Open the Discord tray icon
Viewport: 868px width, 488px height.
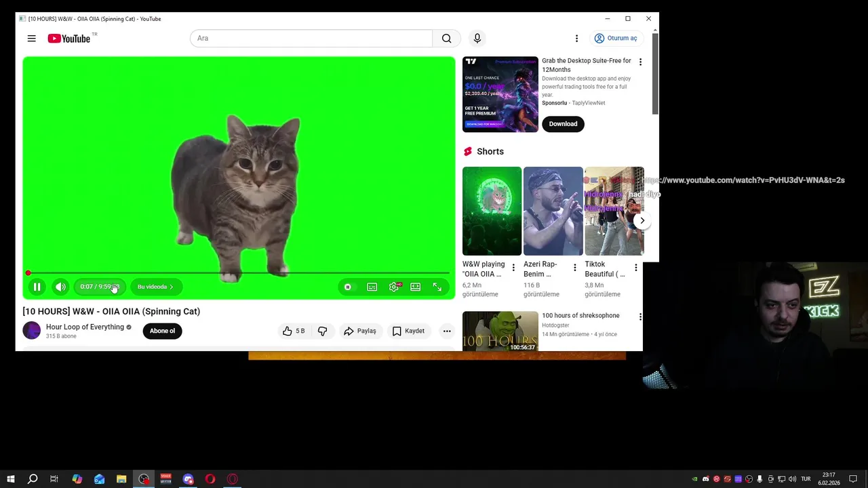[705, 479]
